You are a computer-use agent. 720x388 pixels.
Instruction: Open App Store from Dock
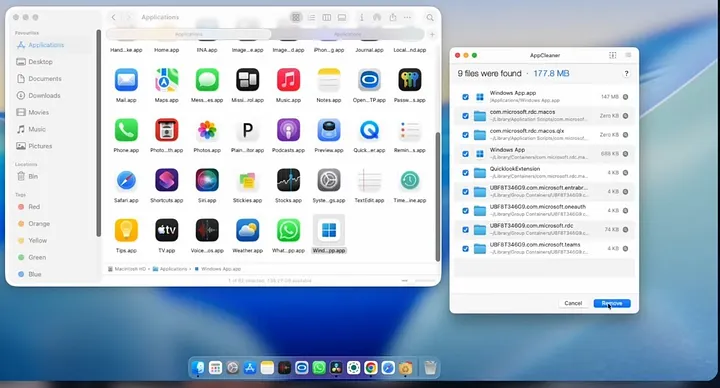(250, 368)
